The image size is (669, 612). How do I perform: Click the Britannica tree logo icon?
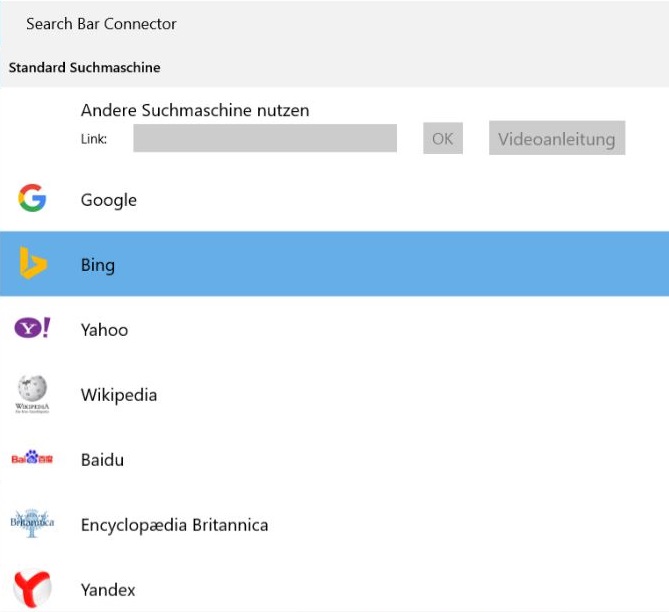click(32, 523)
